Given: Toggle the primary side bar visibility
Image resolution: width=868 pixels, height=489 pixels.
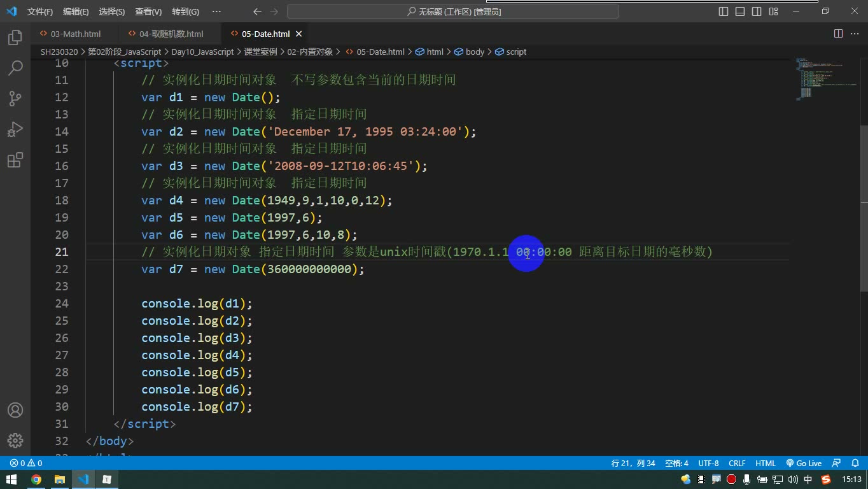Looking at the screenshot, I should pyautogui.click(x=724, y=11).
